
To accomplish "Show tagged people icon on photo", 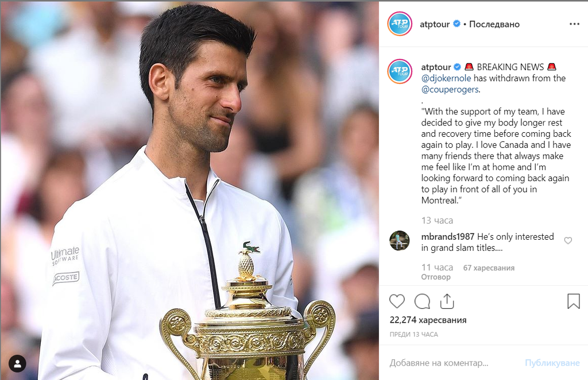I will [17, 363].
